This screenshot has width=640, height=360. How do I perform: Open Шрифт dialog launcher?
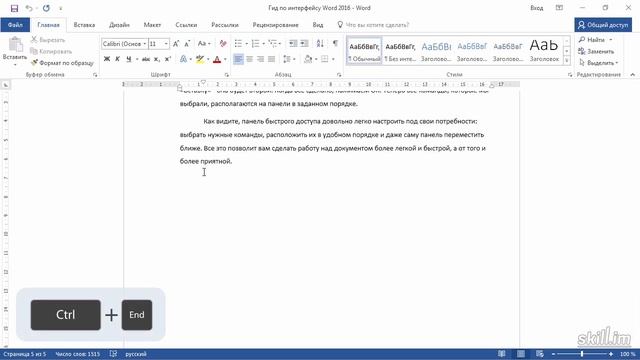tap(227, 75)
